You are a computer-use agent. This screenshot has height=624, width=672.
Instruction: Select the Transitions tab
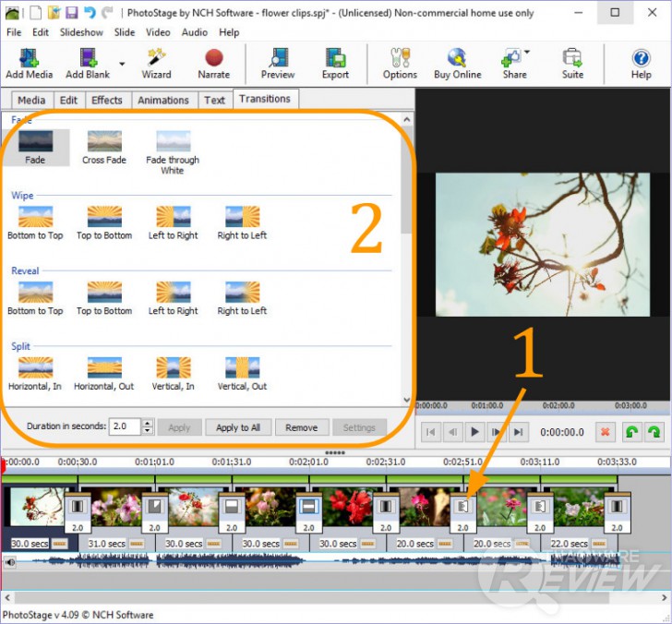click(265, 99)
